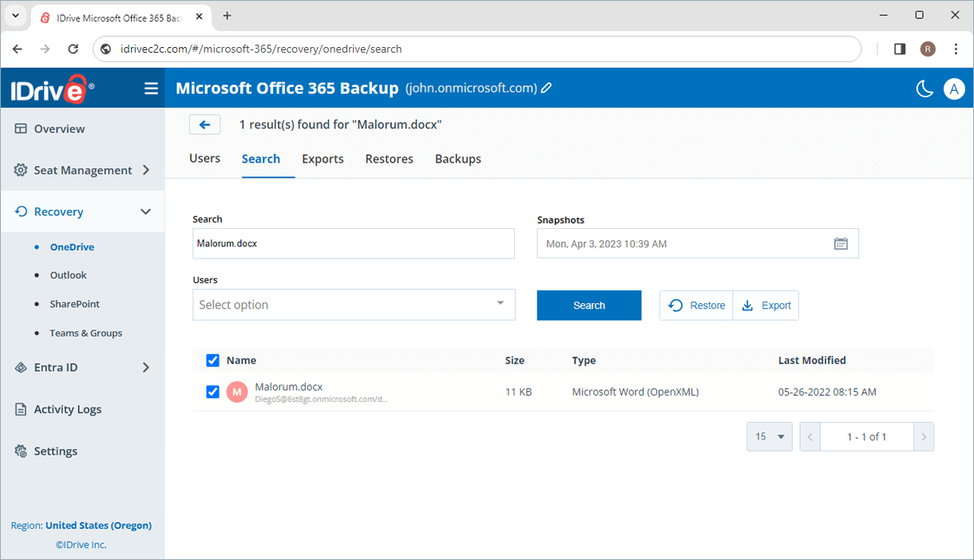Go to next results page
This screenshot has width=974, height=560.
[x=924, y=436]
